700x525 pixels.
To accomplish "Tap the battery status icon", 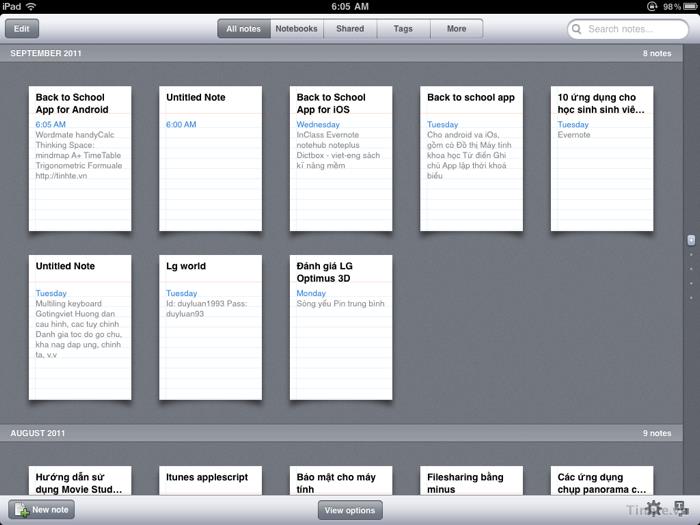I will tap(690, 6).
